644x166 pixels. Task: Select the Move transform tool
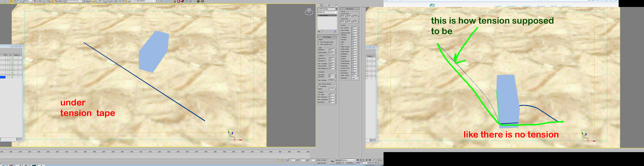(11, 1)
